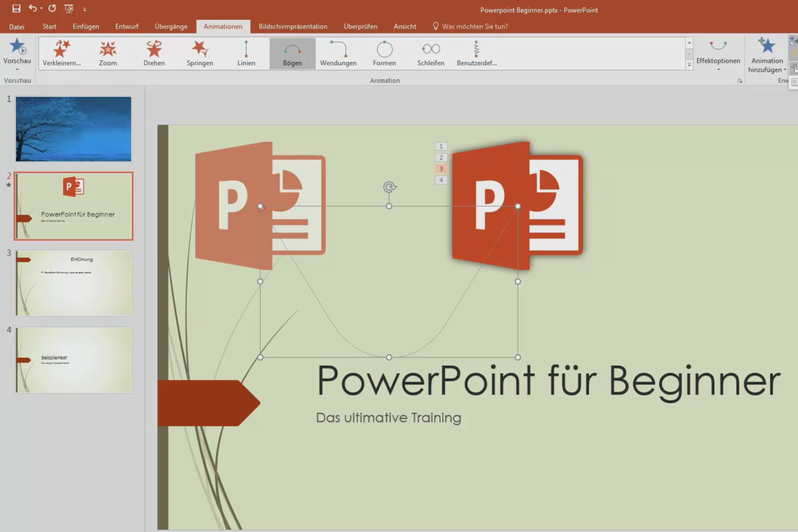The image size is (798, 532).
Task: Apply the Verkleinern animation effect
Action: coord(62,53)
